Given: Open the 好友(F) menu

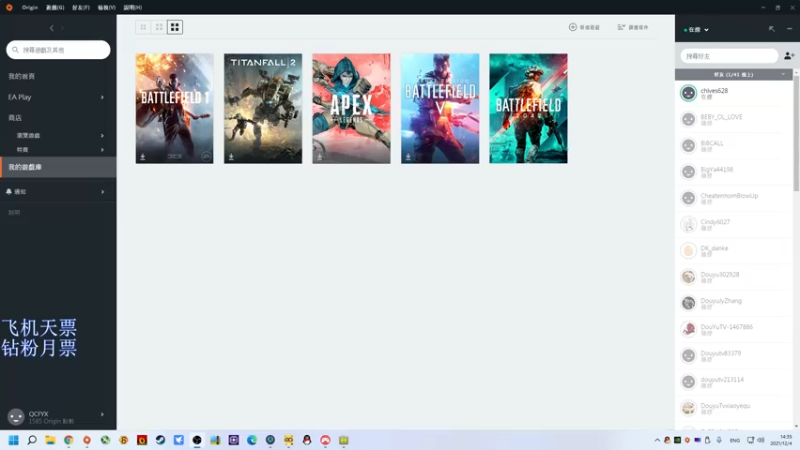Looking at the screenshot, I should [x=81, y=8].
